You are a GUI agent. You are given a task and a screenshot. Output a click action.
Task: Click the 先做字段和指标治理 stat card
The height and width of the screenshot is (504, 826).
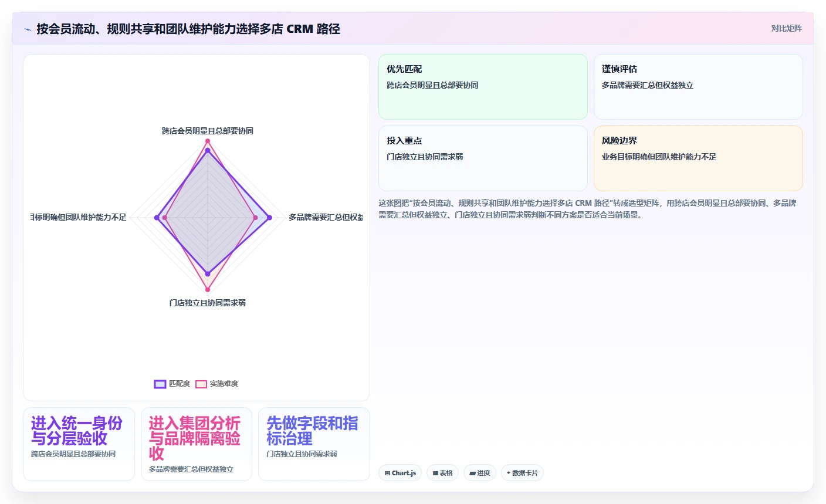coord(314,444)
